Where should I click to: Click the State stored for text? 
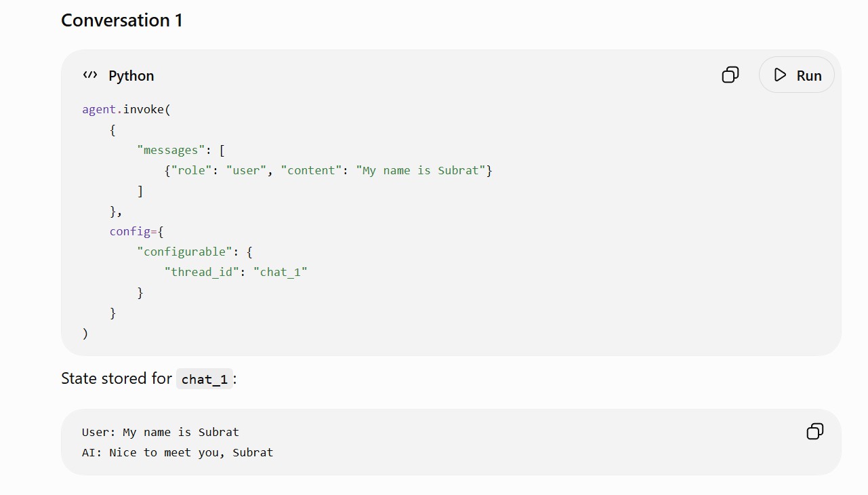(117, 378)
